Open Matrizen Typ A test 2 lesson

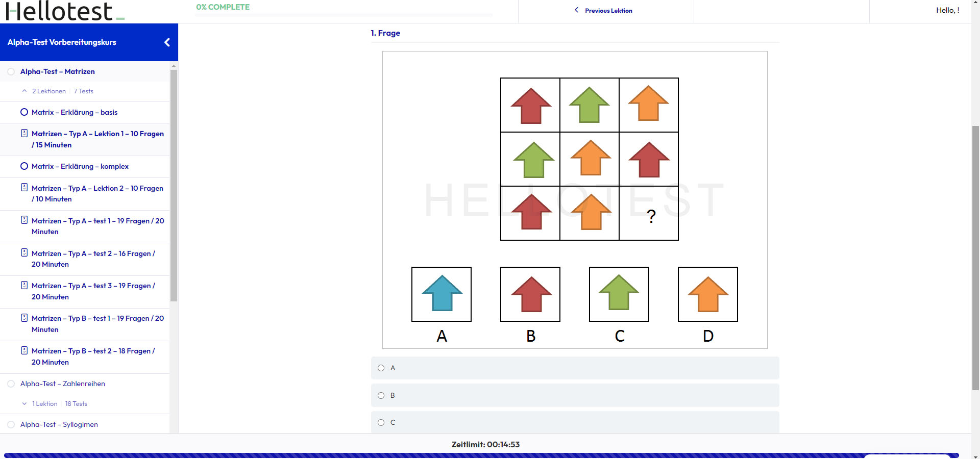pos(93,259)
